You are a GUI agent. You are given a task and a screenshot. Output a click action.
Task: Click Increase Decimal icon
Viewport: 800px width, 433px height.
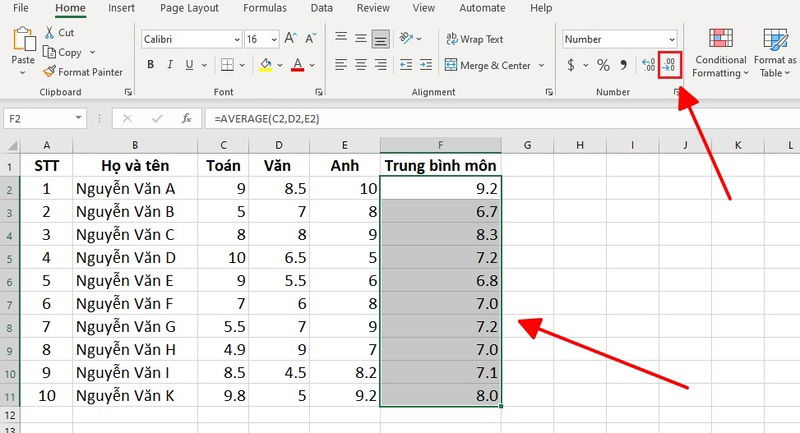click(649, 65)
